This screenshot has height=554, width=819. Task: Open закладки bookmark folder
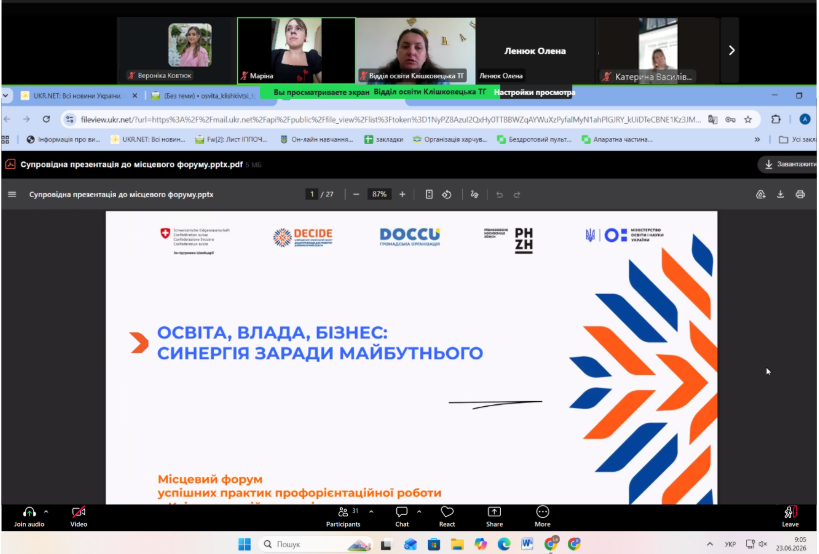coord(384,139)
